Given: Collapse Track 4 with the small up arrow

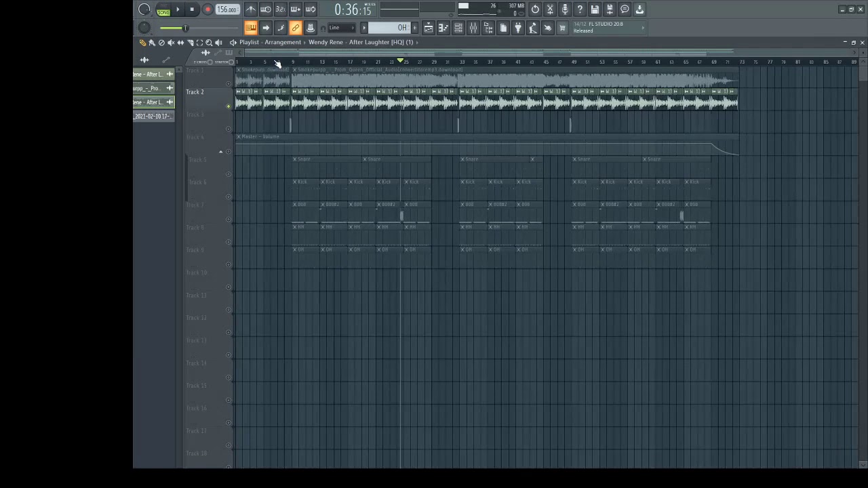Looking at the screenshot, I should [x=220, y=152].
